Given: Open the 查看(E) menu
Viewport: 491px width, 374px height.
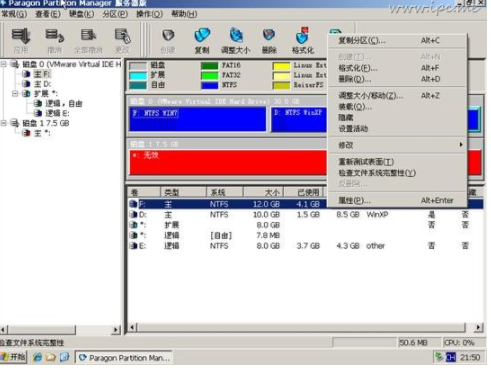Looking at the screenshot, I should pyautogui.click(x=48, y=14).
